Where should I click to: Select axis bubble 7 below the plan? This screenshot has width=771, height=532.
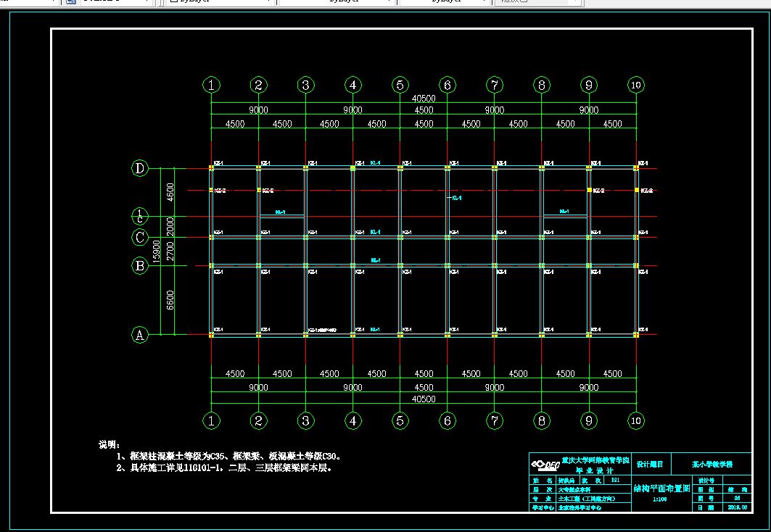pyautogui.click(x=494, y=420)
